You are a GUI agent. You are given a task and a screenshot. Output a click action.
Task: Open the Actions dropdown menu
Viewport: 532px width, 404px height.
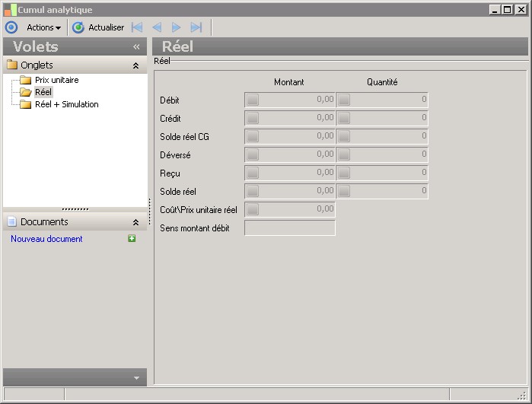click(x=43, y=27)
